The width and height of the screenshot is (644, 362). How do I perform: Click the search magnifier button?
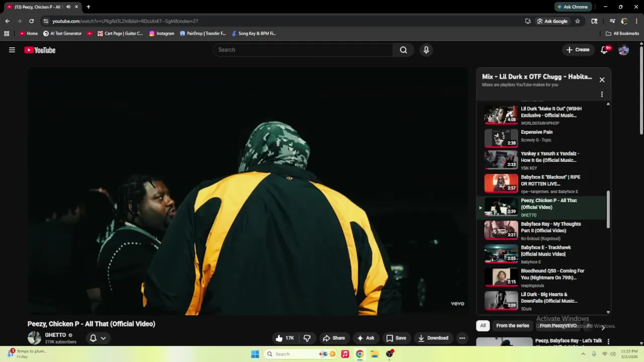[403, 50]
